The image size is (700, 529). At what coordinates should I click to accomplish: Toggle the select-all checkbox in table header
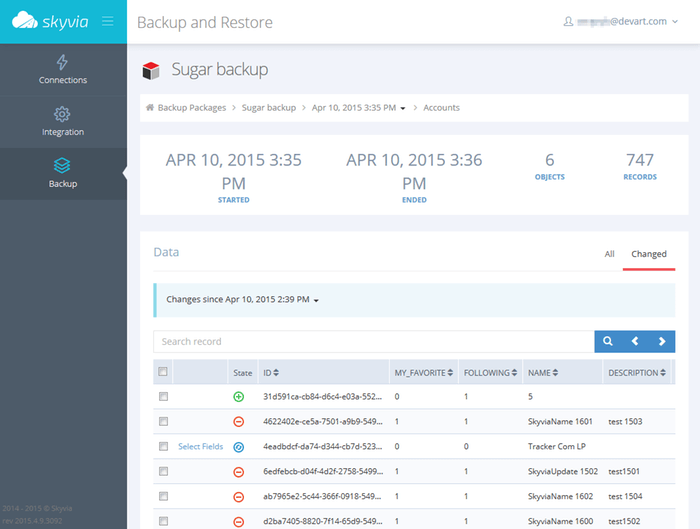163,372
